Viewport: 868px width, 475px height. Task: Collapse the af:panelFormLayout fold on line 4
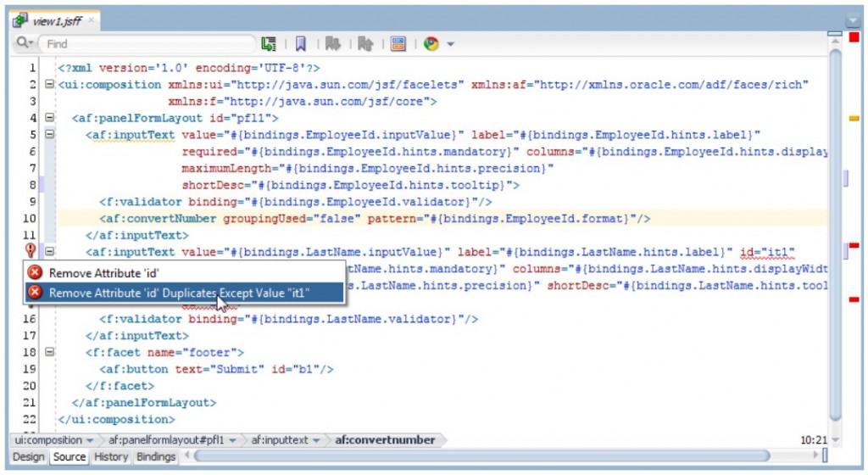pos(49,118)
